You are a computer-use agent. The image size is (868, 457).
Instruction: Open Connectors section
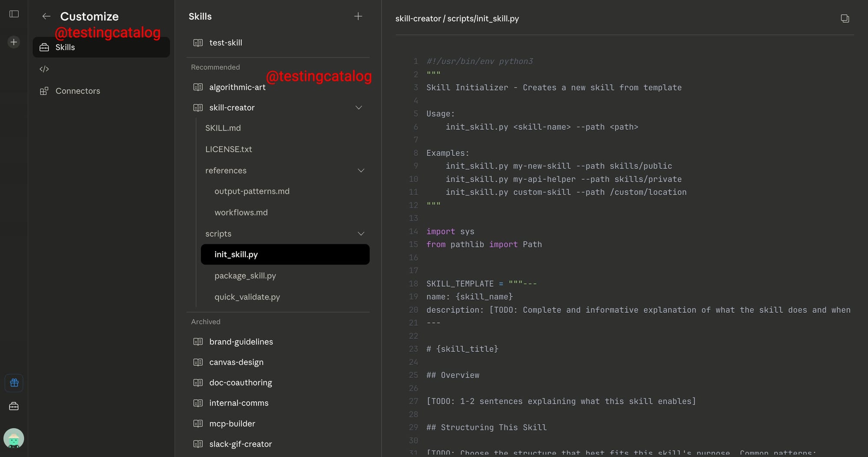78,91
